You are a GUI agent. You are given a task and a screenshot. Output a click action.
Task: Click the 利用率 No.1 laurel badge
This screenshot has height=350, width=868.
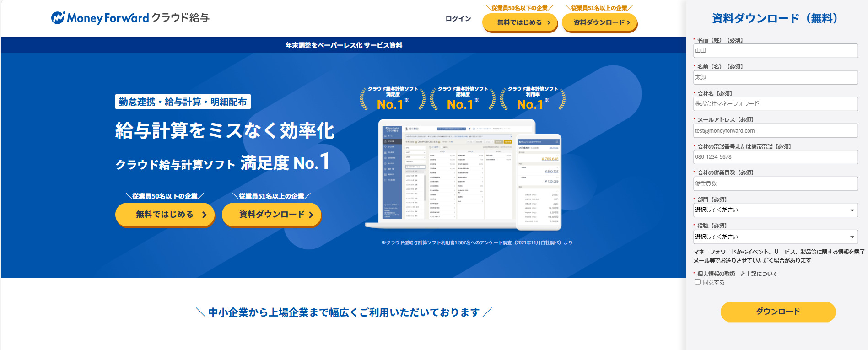coord(533,99)
